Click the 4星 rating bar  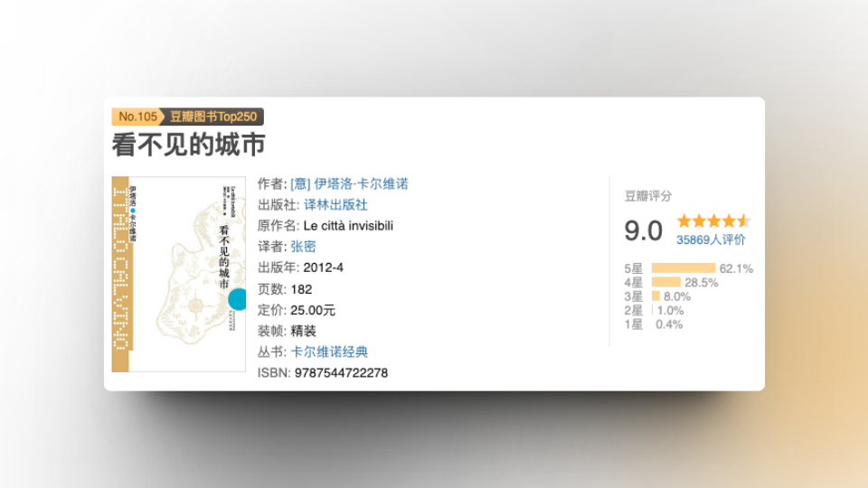665,282
